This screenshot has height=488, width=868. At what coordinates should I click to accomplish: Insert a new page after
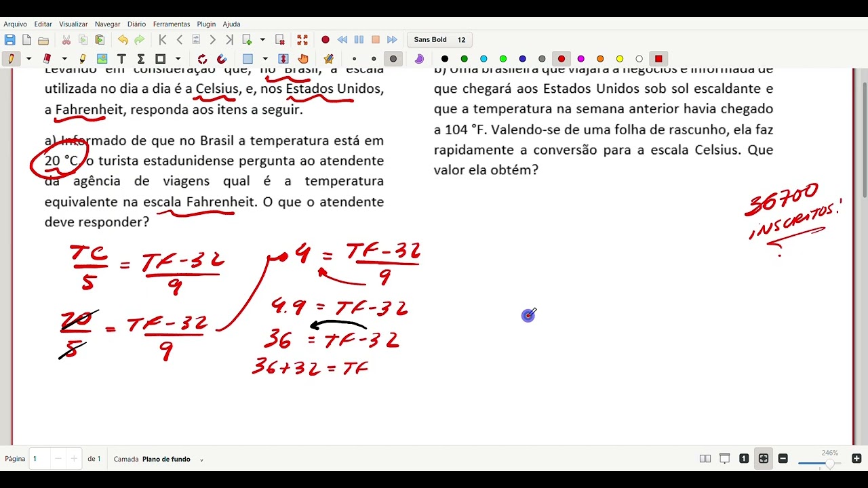coord(247,40)
